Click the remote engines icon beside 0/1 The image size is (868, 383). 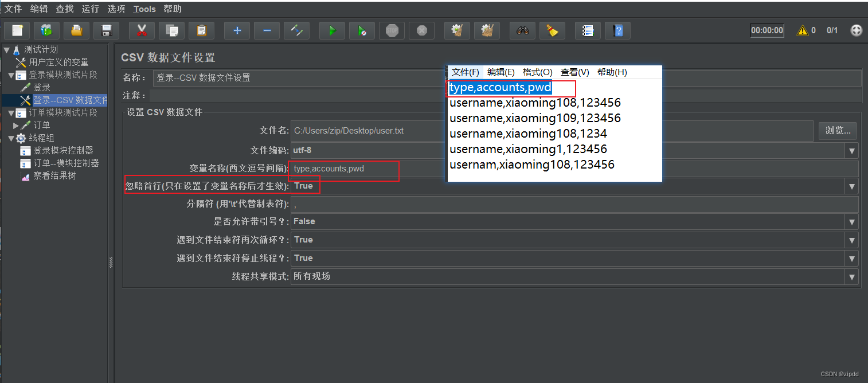(x=856, y=30)
